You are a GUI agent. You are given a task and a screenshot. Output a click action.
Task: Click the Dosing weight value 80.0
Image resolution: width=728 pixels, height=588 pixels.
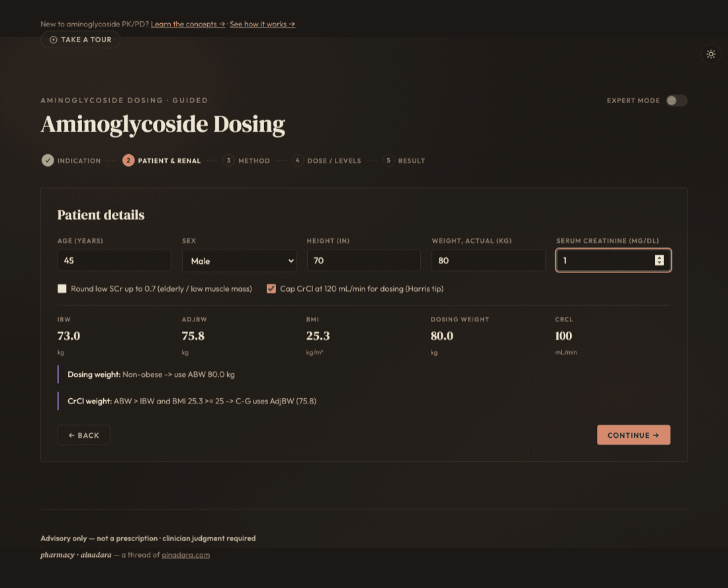point(442,336)
